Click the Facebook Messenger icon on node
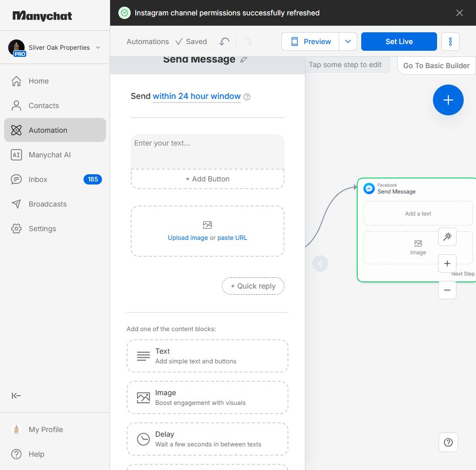 pyautogui.click(x=369, y=189)
